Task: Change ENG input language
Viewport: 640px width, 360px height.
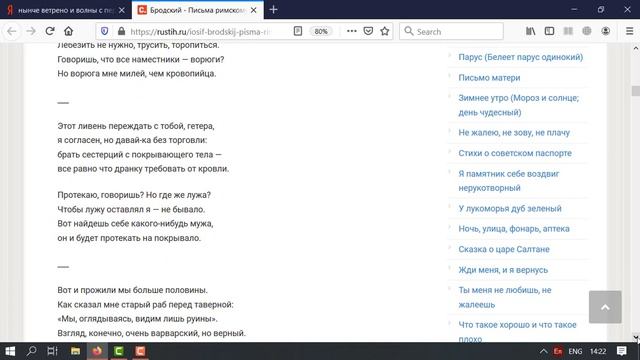Action: pos(575,351)
